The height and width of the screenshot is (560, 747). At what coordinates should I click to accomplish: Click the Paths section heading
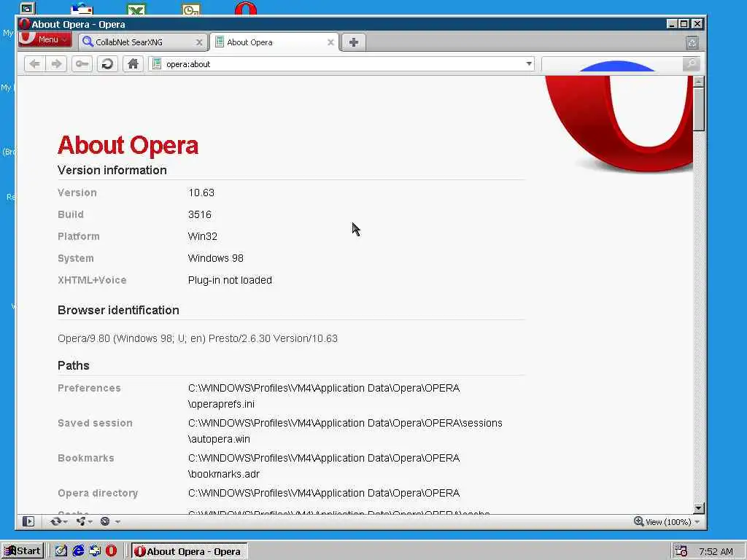74,365
